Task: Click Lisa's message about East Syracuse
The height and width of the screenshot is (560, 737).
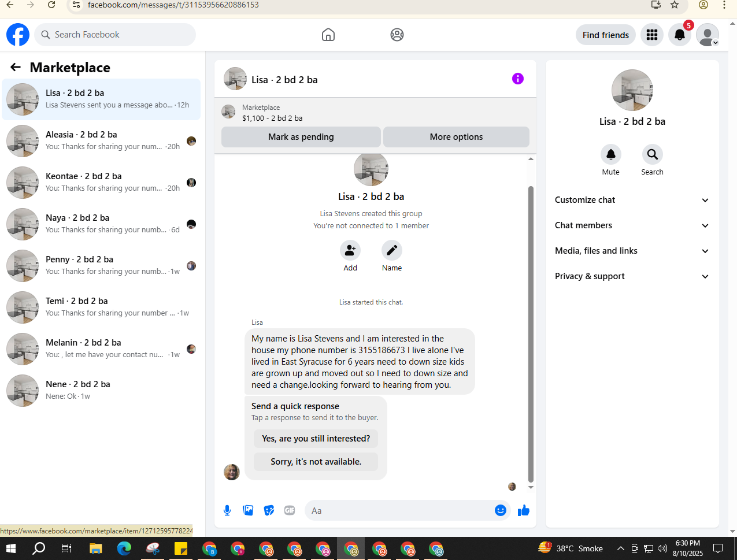Action: 360,362
